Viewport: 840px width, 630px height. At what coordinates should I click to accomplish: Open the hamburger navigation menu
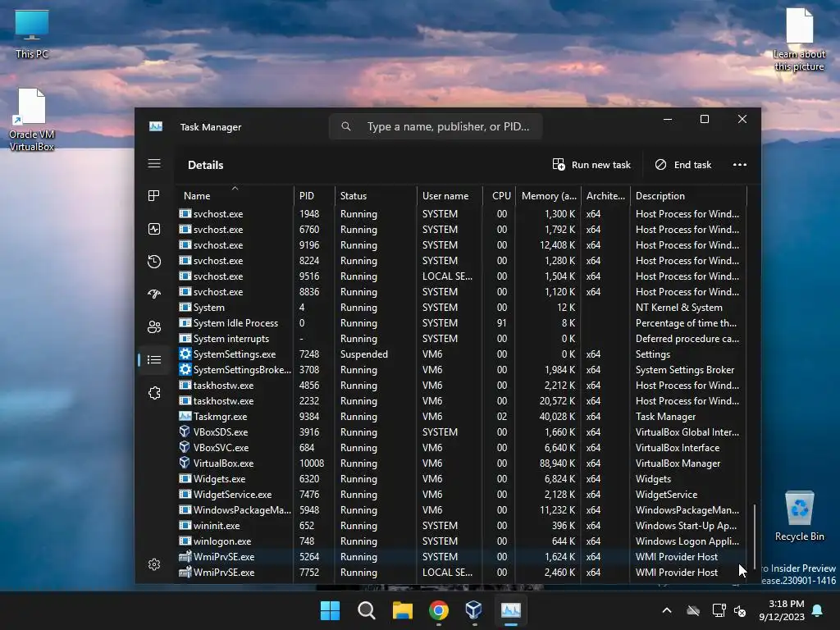click(154, 163)
